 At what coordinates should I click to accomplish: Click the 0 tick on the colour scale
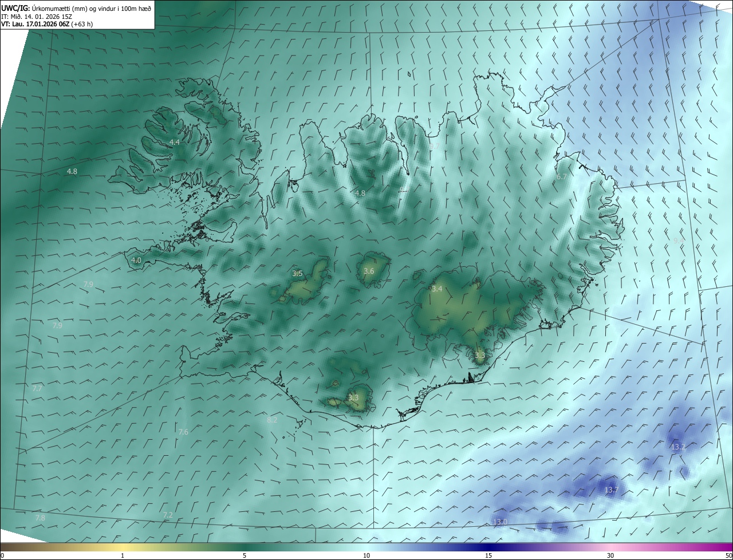[x=2, y=555]
